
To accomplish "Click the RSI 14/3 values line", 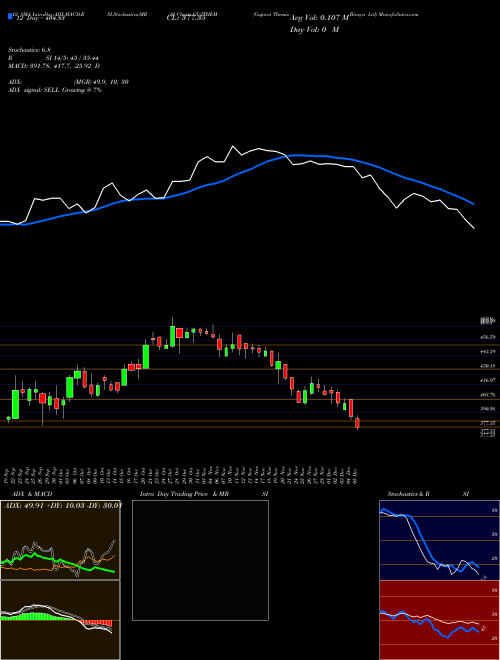I will click(x=53, y=58).
